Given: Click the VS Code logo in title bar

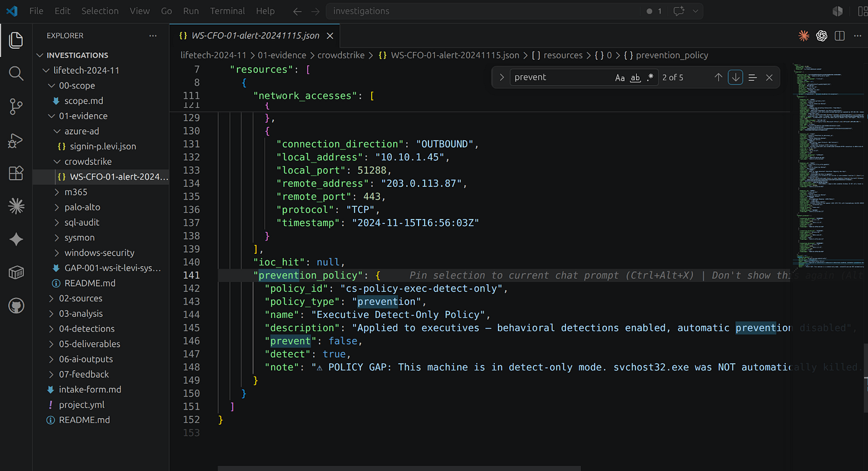Looking at the screenshot, I should [11, 11].
